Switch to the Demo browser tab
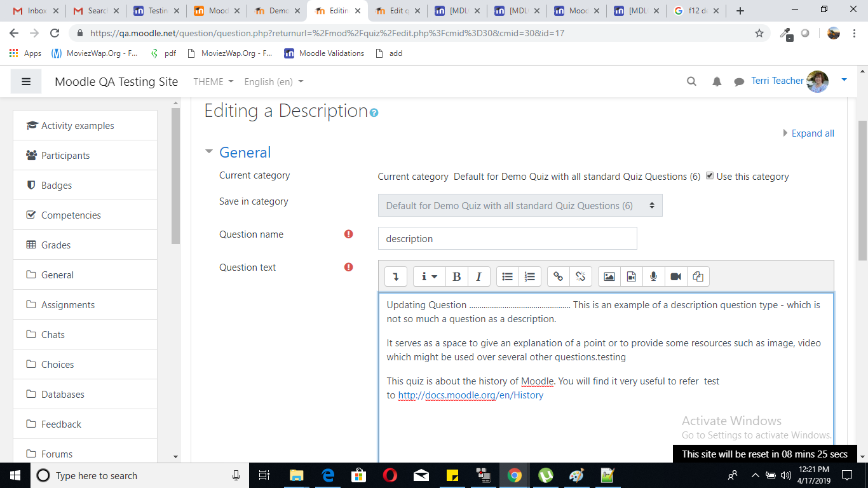Screen dimensions: 868x488 tap(276, 11)
